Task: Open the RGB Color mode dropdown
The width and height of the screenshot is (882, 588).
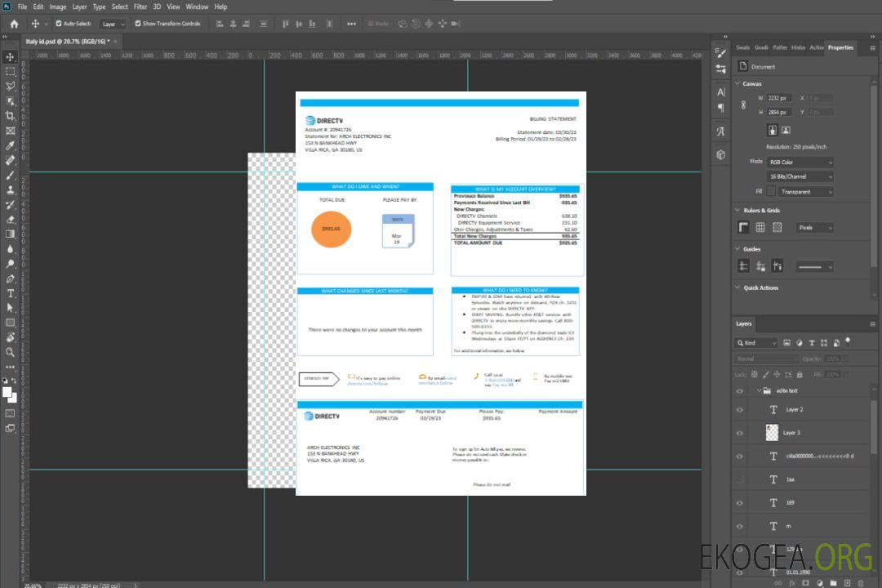Action: [800, 162]
